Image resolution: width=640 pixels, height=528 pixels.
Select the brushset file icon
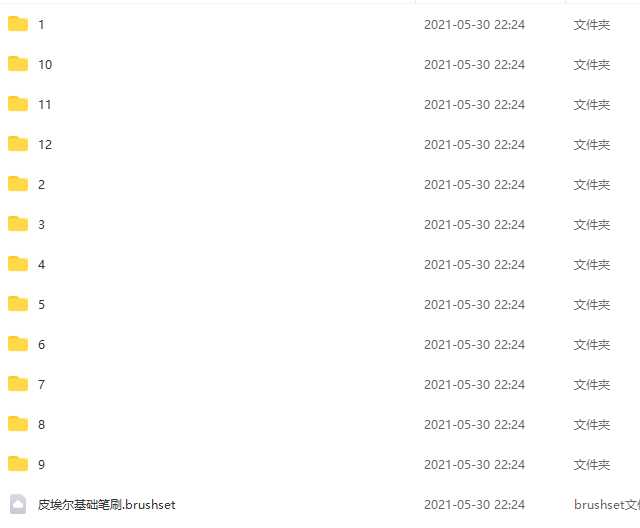click(x=18, y=504)
